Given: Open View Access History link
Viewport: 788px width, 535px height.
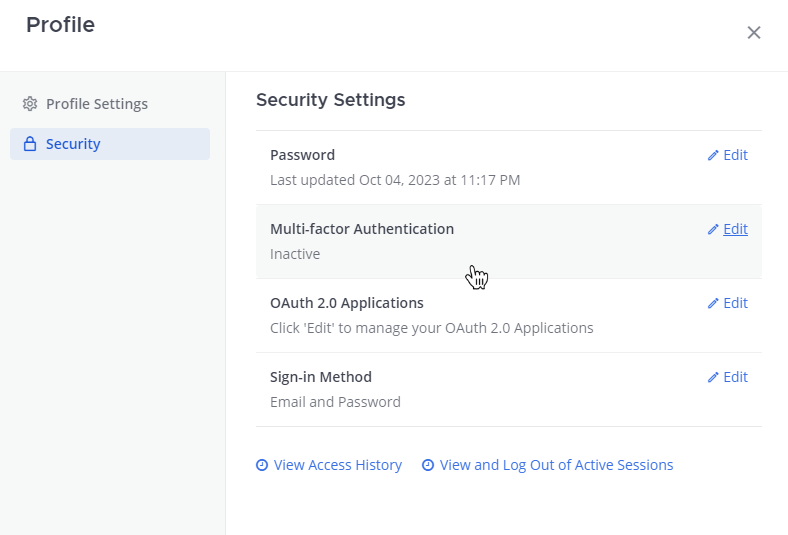Looking at the screenshot, I should [337, 465].
